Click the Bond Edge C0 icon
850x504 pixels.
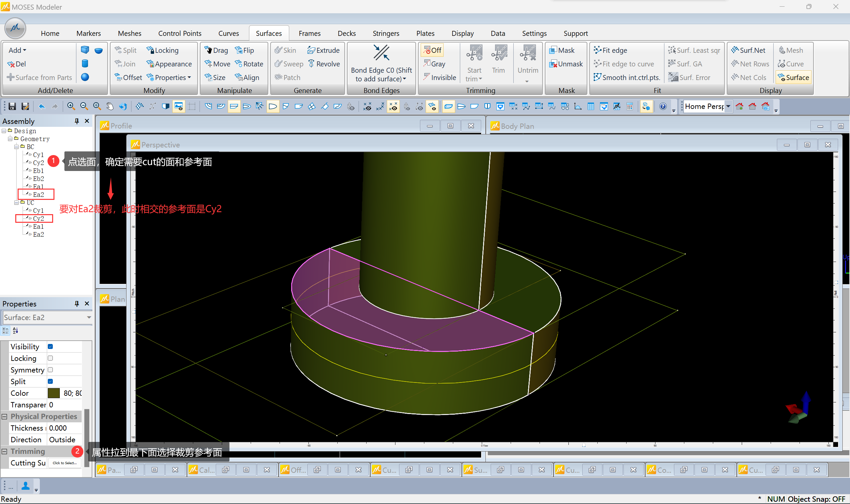tap(381, 53)
